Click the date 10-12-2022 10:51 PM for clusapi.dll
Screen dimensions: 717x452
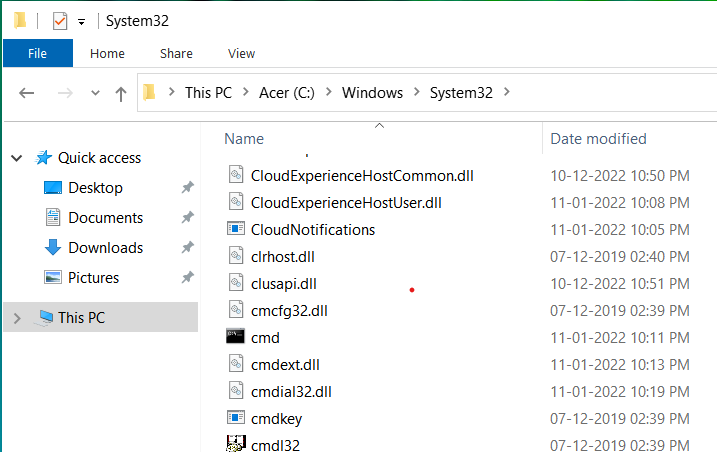(x=620, y=284)
